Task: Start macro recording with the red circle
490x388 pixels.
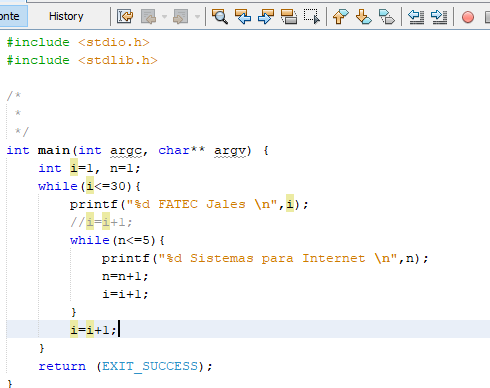Action: coord(468,17)
